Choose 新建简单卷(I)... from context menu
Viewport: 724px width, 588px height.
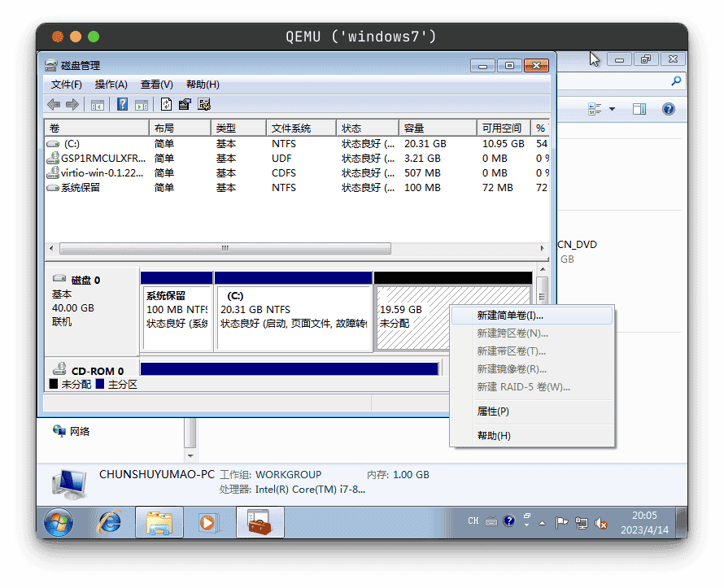click(x=532, y=316)
